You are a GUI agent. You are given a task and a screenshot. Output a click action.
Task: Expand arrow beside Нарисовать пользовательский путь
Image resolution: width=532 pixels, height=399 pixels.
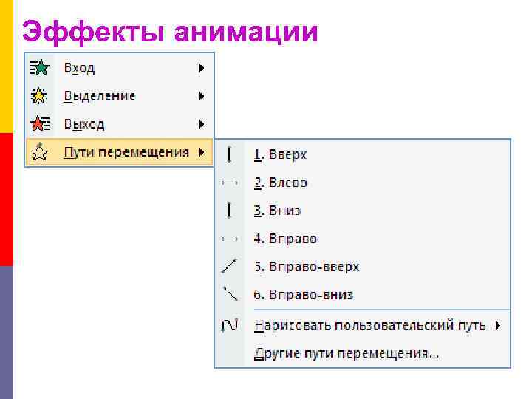[498, 326]
